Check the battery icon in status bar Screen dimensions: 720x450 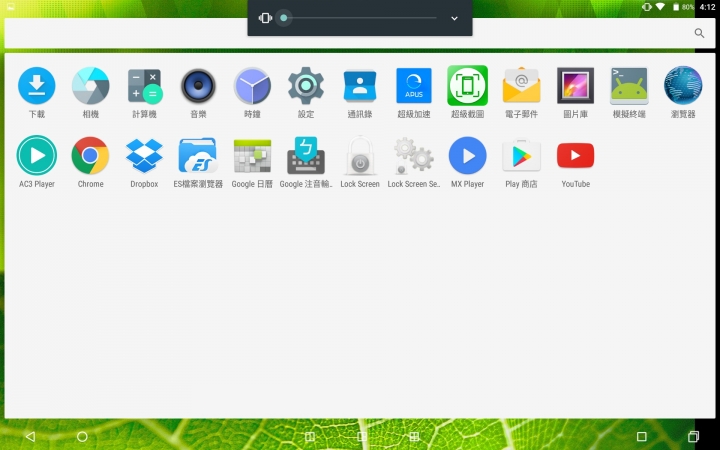676,7
